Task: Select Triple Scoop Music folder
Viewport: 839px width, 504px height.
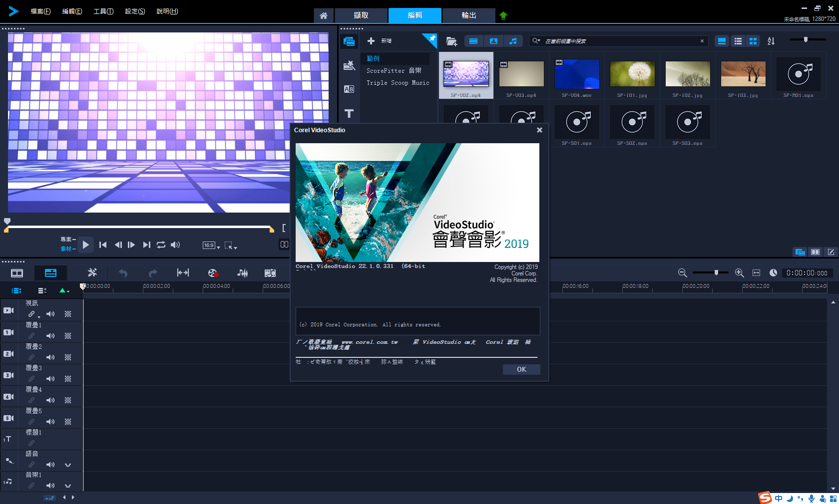Action: [398, 83]
